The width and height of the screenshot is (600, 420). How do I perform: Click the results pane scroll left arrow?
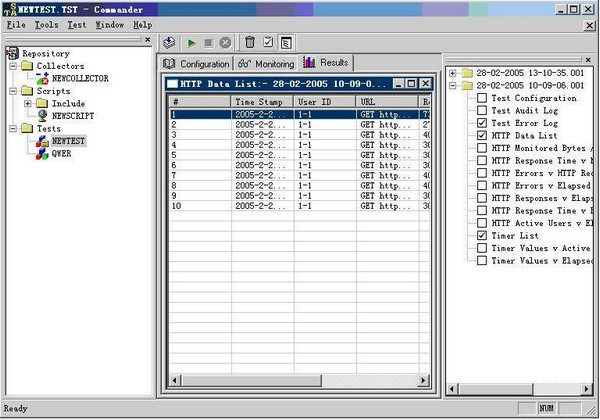point(452,389)
